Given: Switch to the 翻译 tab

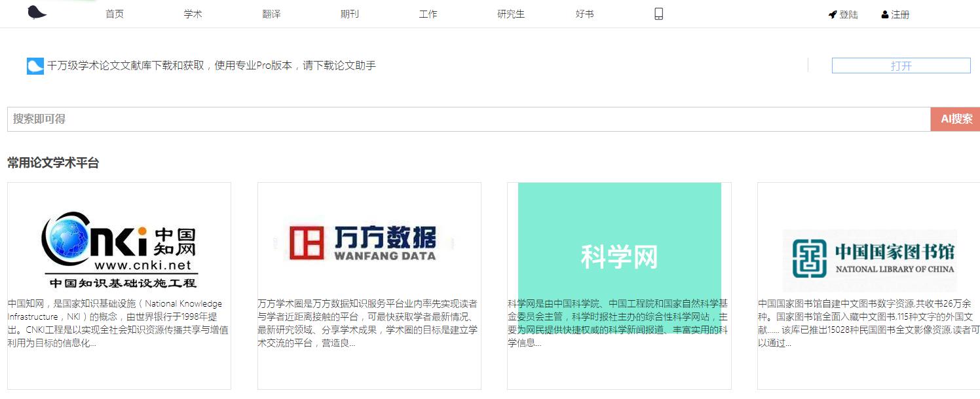Looking at the screenshot, I should 271,13.
